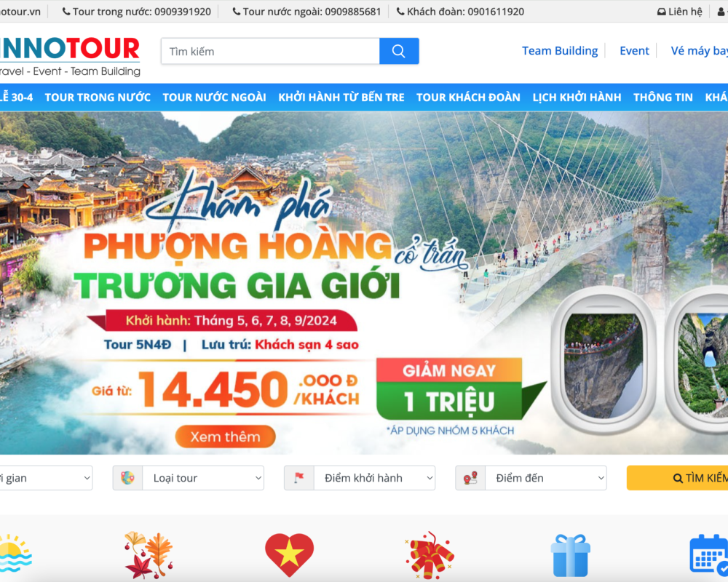The image size is (728, 582).
Task: Expand the Điểm đến dropdown
Action: click(x=545, y=477)
